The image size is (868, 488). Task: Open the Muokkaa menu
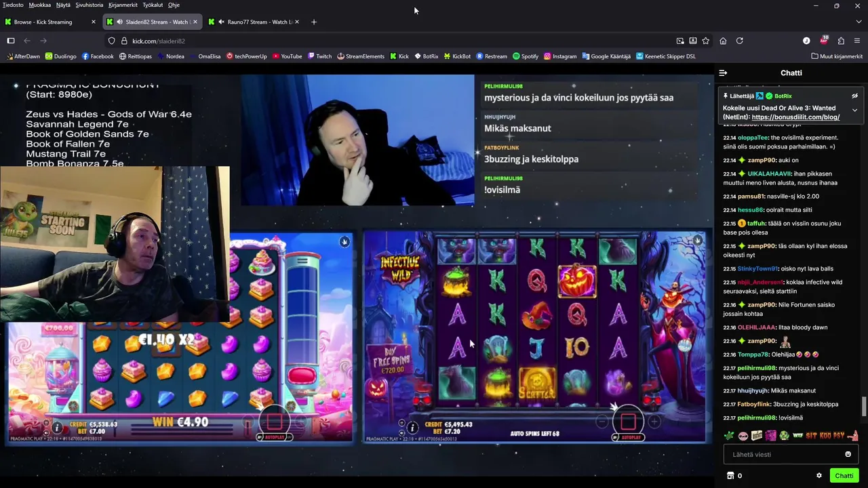click(x=40, y=5)
